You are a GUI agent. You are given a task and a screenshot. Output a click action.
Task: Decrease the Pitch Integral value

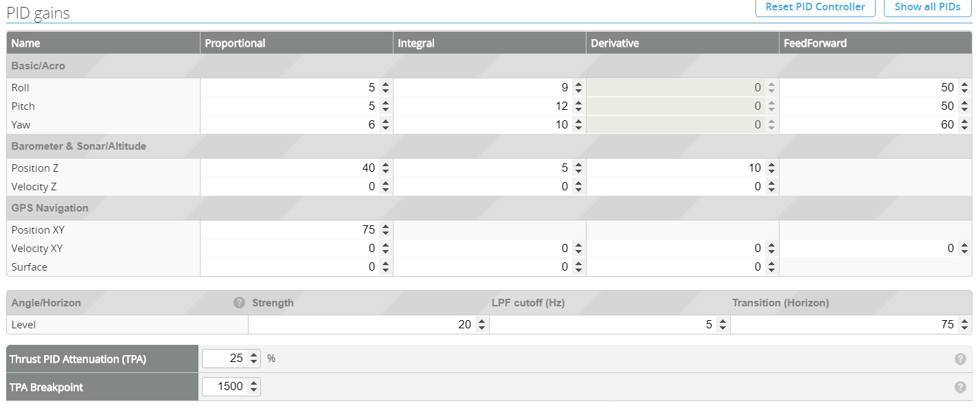pos(578,109)
